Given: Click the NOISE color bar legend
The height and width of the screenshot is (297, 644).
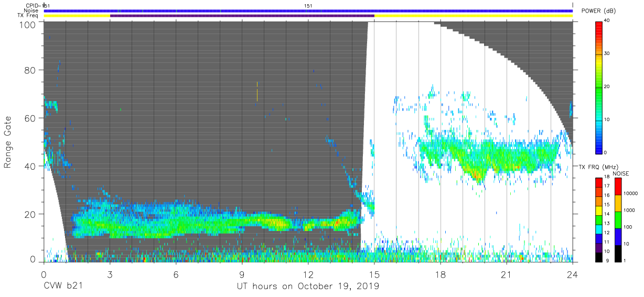Looking at the screenshot, I should pos(617,219).
